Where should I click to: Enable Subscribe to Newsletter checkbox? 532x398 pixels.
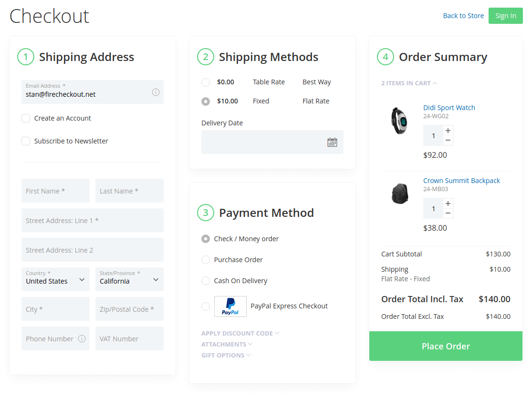coord(26,141)
